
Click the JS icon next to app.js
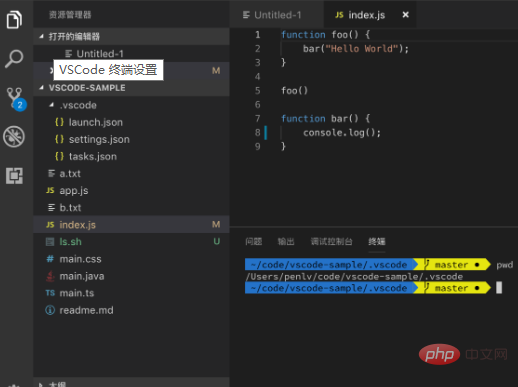50,190
